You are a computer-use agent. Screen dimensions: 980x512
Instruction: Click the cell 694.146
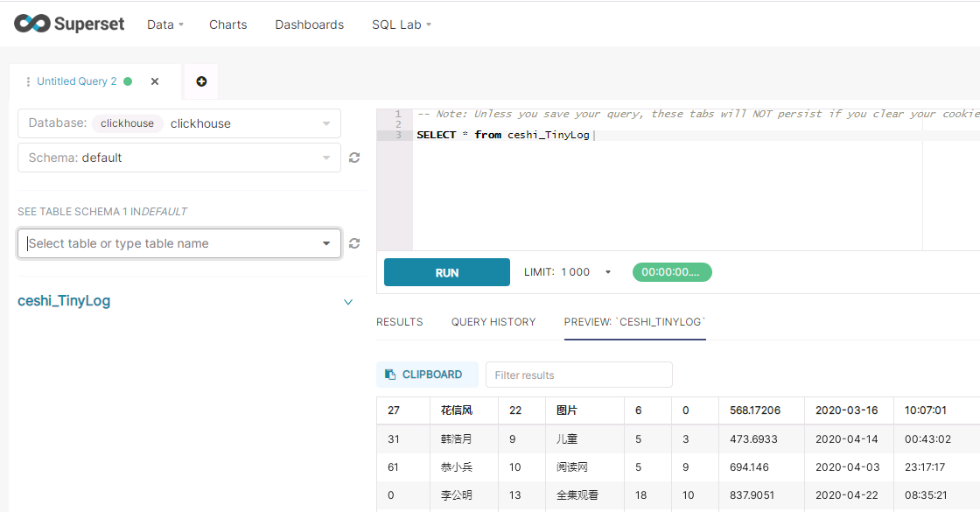[761, 467]
